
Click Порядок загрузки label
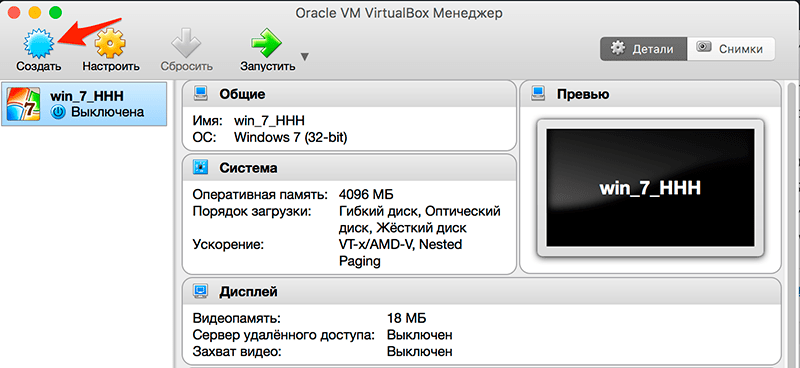(x=252, y=211)
